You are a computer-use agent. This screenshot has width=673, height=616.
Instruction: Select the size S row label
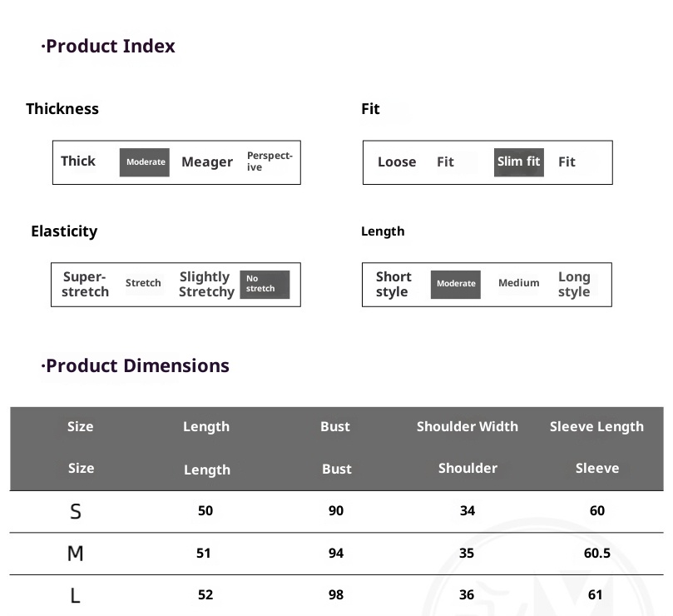pyautogui.click(x=76, y=511)
